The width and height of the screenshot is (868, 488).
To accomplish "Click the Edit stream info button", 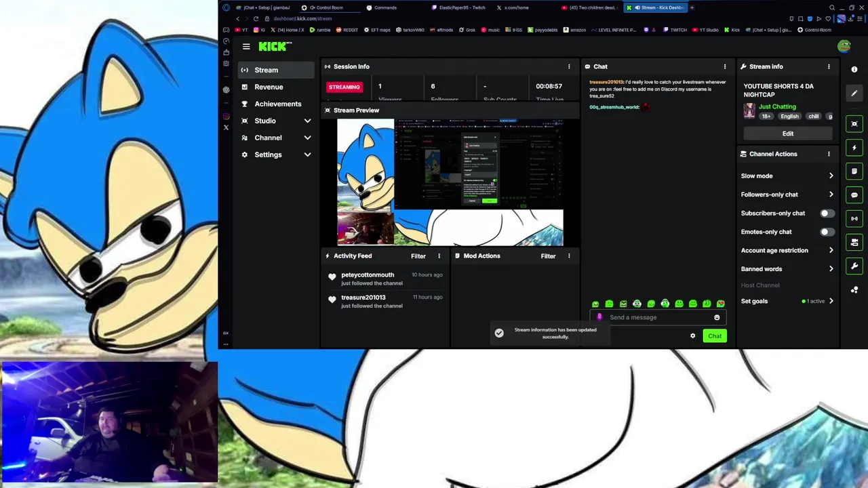I will (787, 134).
